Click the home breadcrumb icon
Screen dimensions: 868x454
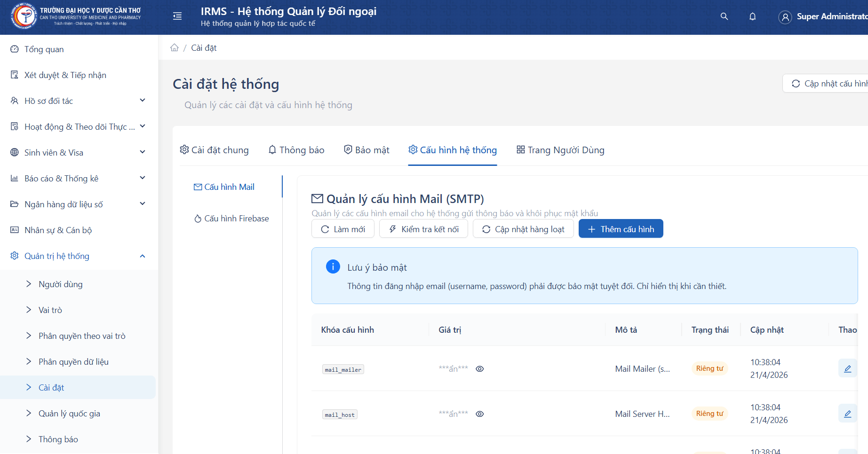click(175, 48)
